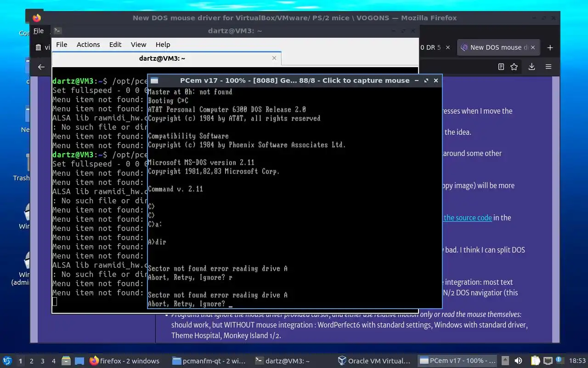Screen dimensions: 588x368
Task: Switch to virtual desktop 3
Action: point(42,361)
